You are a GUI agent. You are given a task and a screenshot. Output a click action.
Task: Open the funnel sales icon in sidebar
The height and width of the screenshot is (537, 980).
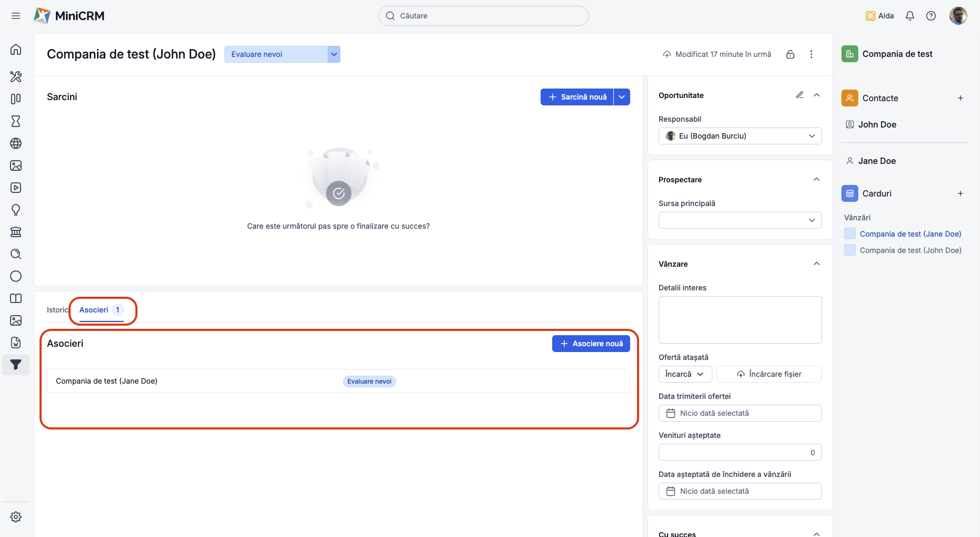pyautogui.click(x=16, y=365)
